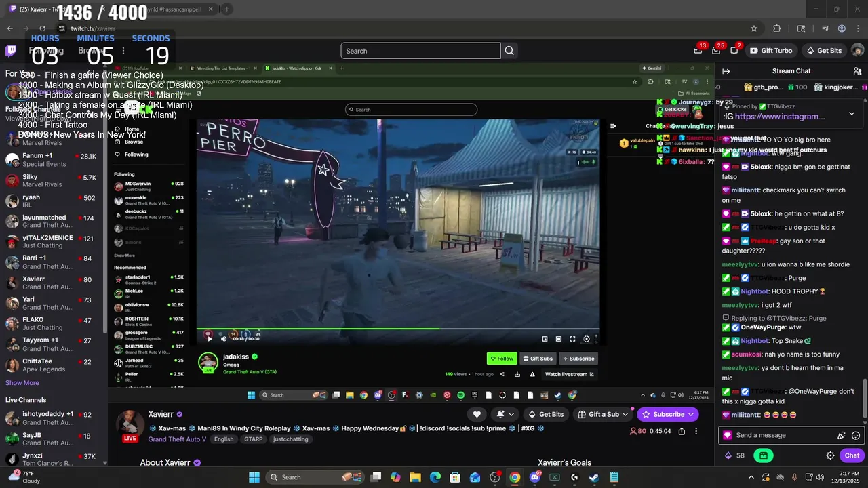Show hidden system tray icons
Screen dimensions: 868x488
(x=751, y=477)
